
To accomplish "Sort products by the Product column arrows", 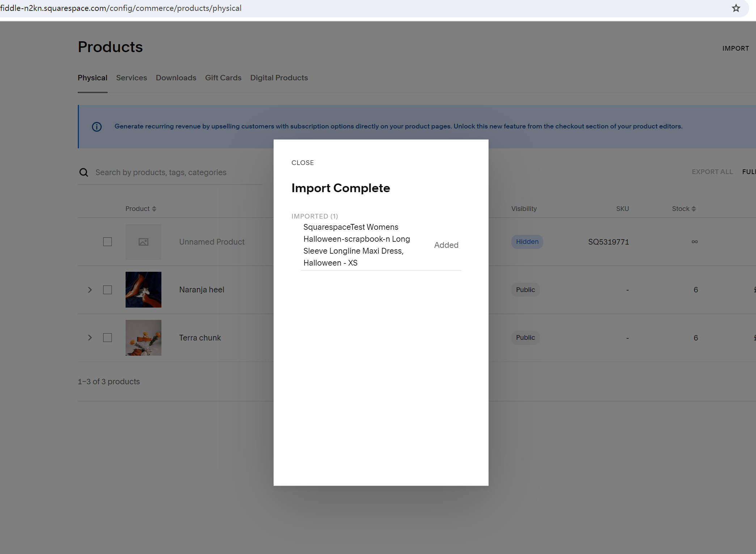I will tap(154, 209).
